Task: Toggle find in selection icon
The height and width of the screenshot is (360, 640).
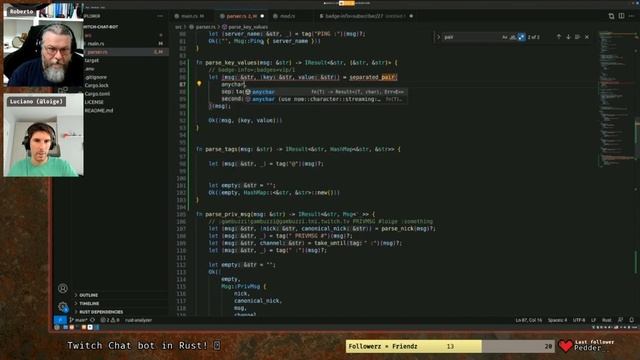Action: pyautogui.click(x=577, y=37)
